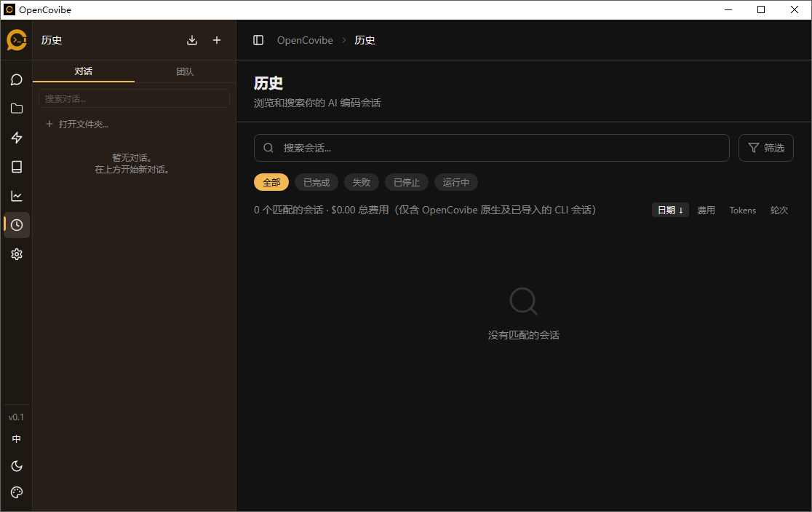The width and height of the screenshot is (812, 512).
Task: Open OpenCovibe settings
Action: (x=17, y=254)
